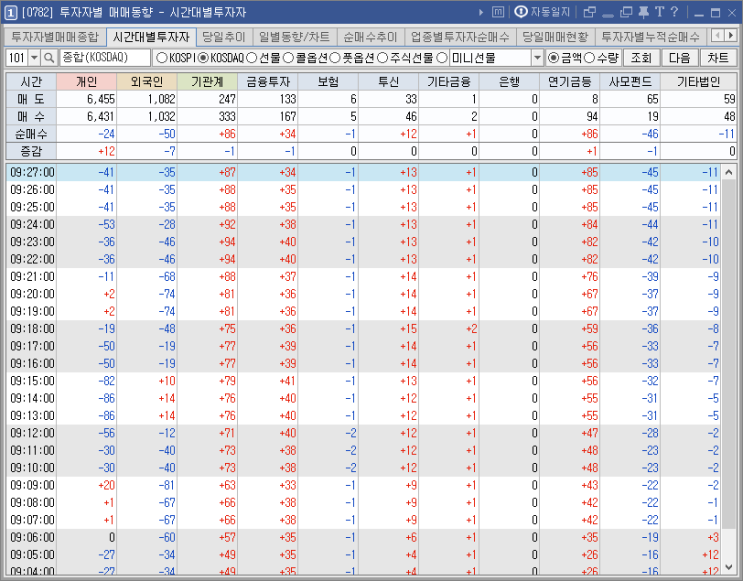This screenshot has width=743, height=581.
Task: Select the KOSPI radio button
Action: pos(162,58)
